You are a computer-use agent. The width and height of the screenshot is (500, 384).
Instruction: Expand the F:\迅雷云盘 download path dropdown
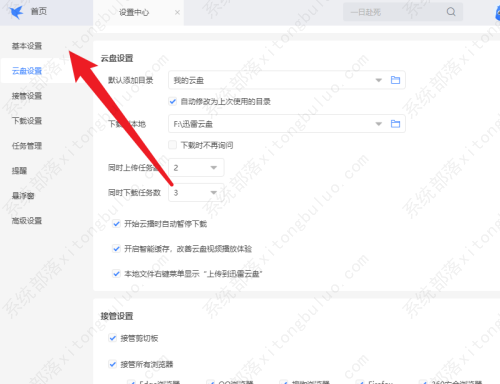379,124
